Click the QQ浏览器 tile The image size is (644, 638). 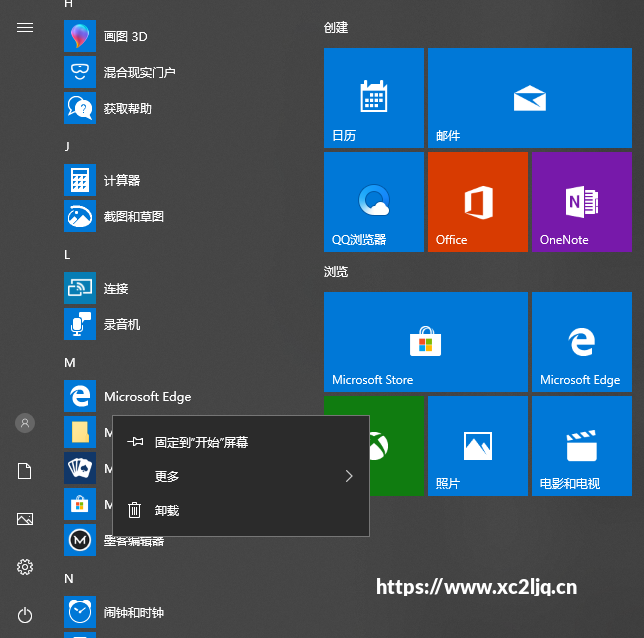tap(374, 202)
